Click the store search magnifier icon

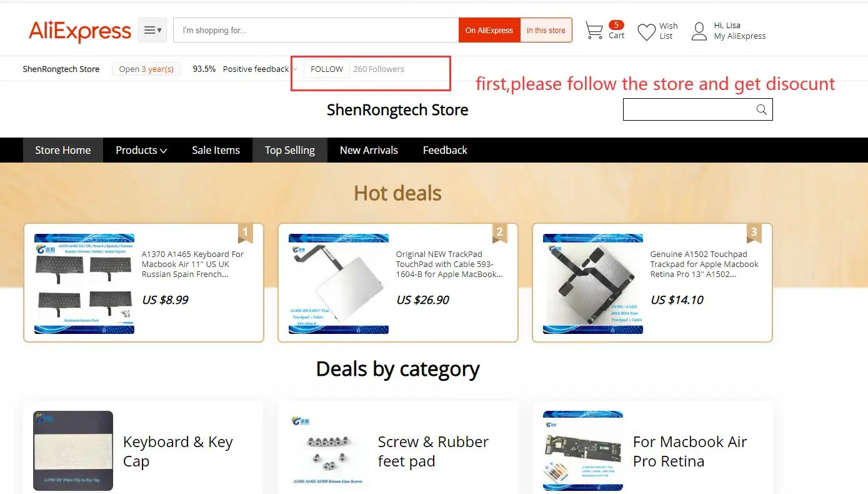click(761, 109)
